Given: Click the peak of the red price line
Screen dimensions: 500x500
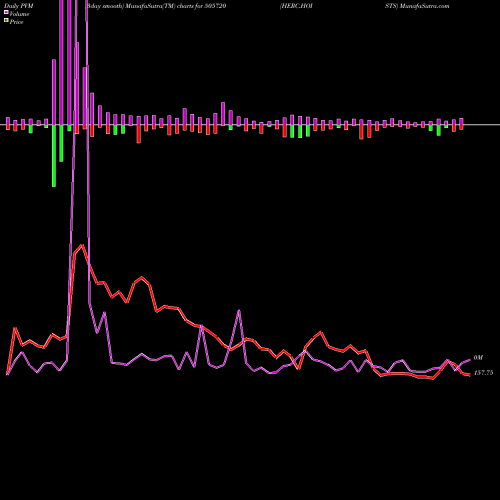Looking at the screenshot, I should pos(82,246).
